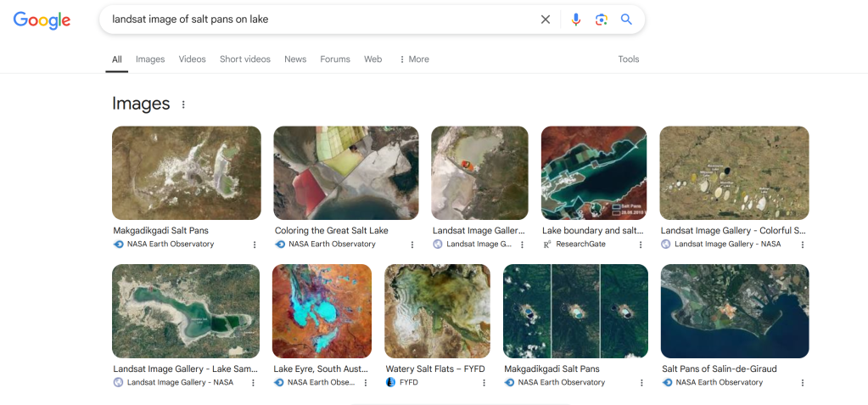Select the Short videos tab

pos(245,59)
